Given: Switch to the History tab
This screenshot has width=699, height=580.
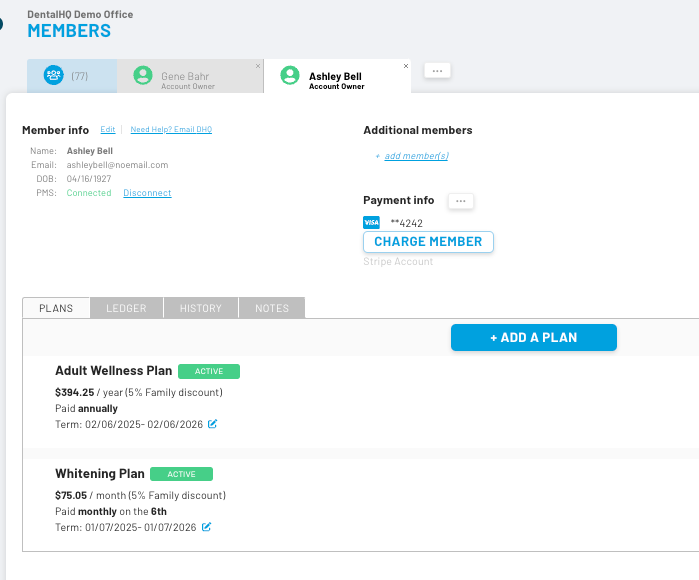Looking at the screenshot, I should (x=201, y=308).
